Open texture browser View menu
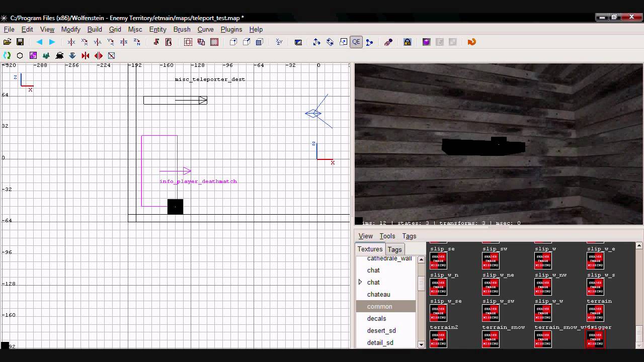The width and height of the screenshot is (644, 362). 366,236
